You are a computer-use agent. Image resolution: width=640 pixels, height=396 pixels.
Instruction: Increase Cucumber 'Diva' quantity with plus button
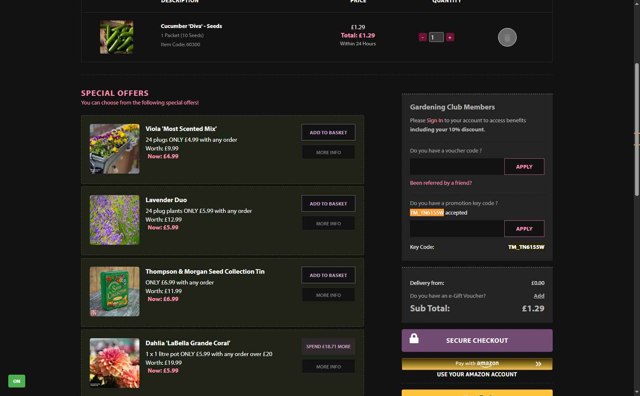click(450, 37)
